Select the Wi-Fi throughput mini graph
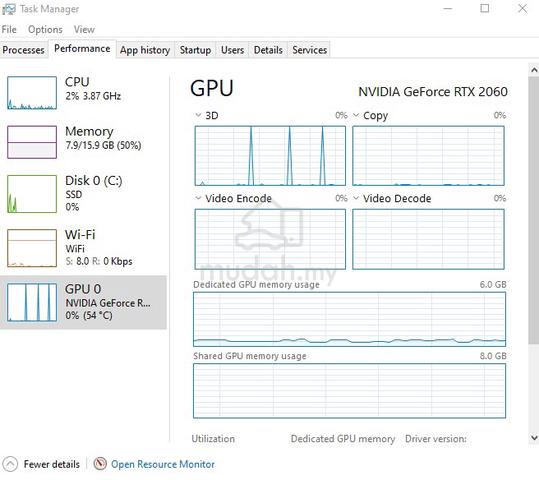Image resolution: width=539 pixels, height=480 pixels. point(32,248)
